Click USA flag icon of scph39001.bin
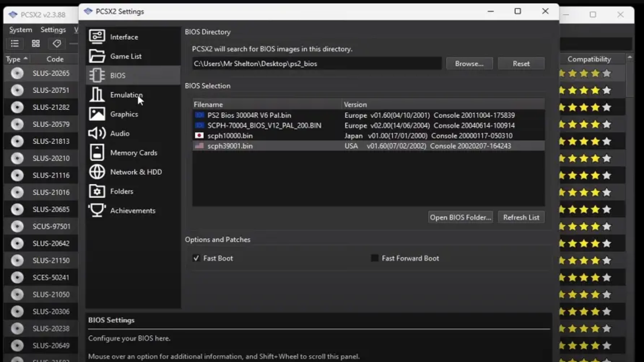The height and width of the screenshot is (362, 644). 199,146
